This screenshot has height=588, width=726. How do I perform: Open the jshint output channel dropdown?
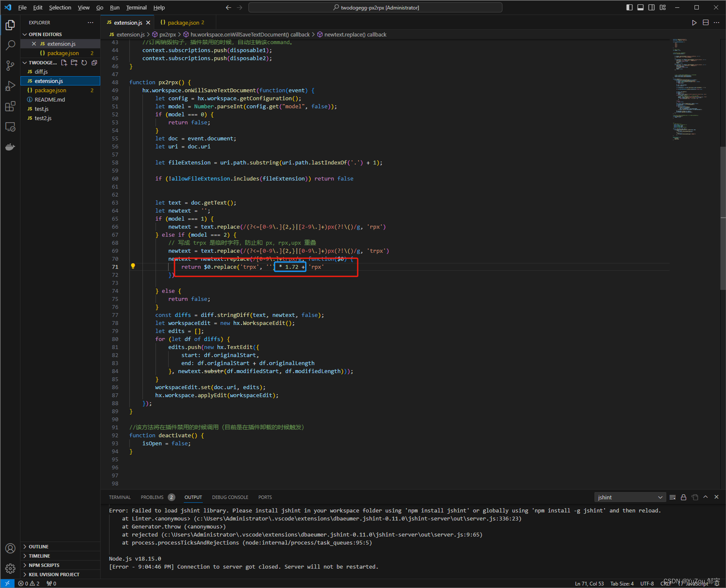630,497
